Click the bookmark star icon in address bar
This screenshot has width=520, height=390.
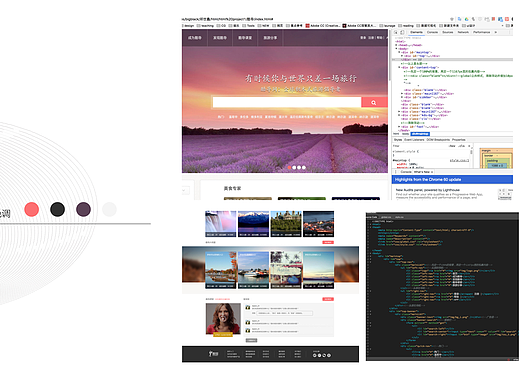(x=452, y=19)
